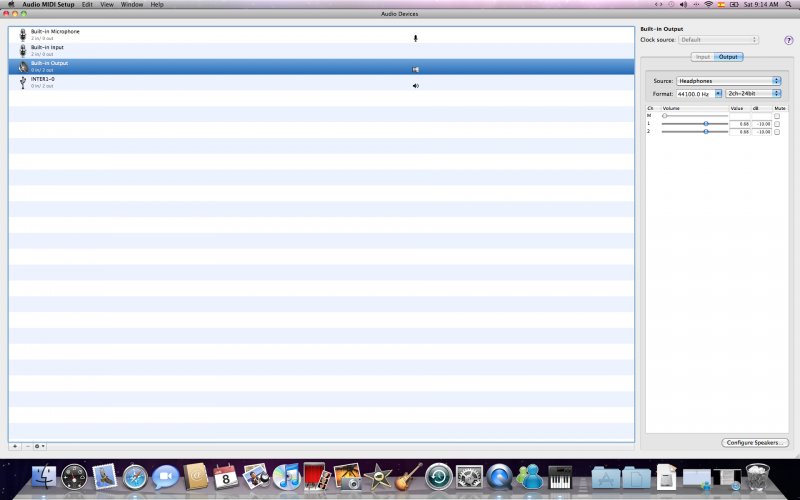Open Spotlight search in the menu bar

788,5
